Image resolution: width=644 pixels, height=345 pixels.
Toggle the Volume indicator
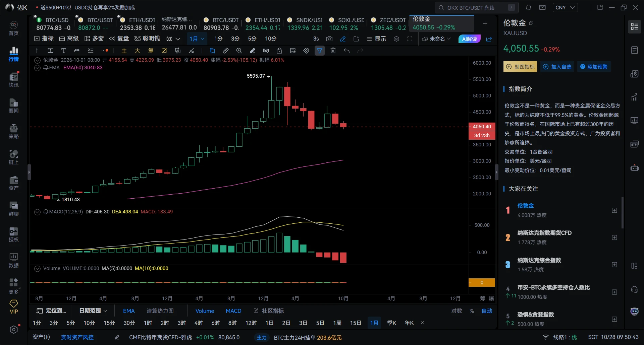205,311
